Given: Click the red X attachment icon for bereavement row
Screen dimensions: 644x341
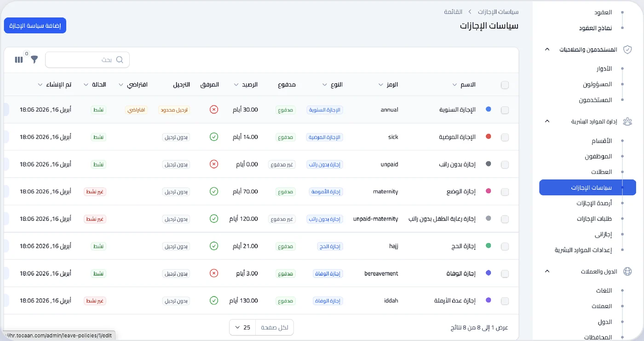Looking at the screenshot, I should [x=213, y=273].
